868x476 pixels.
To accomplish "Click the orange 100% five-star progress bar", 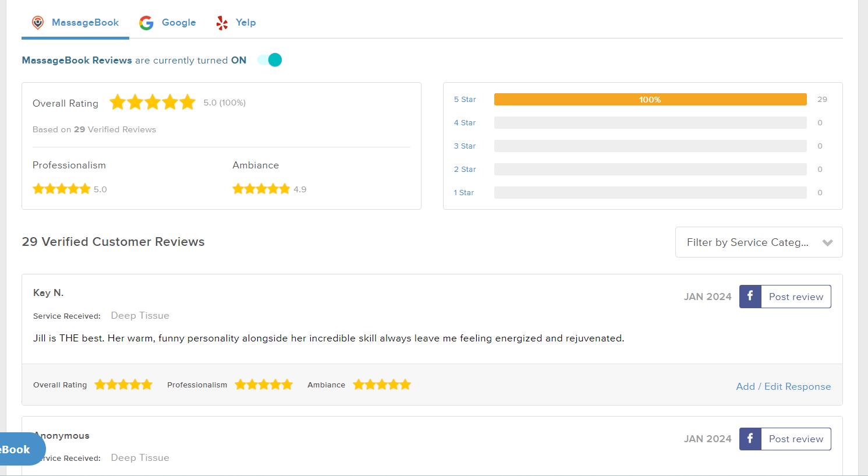I will pos(650,100).
